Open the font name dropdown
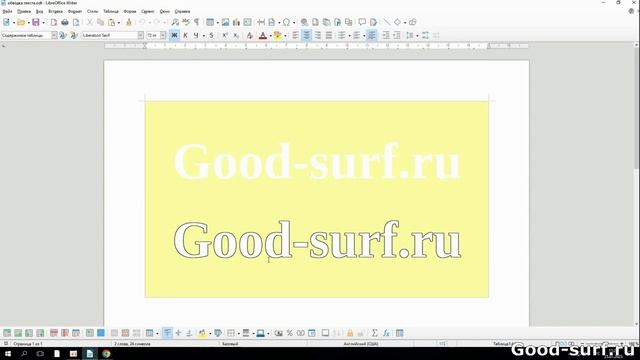 point(140,36)
